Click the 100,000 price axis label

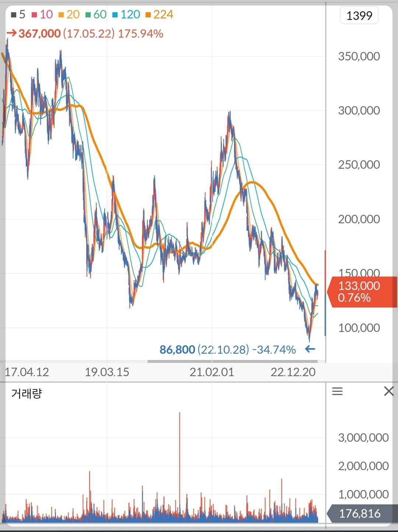tap(359, 328)
